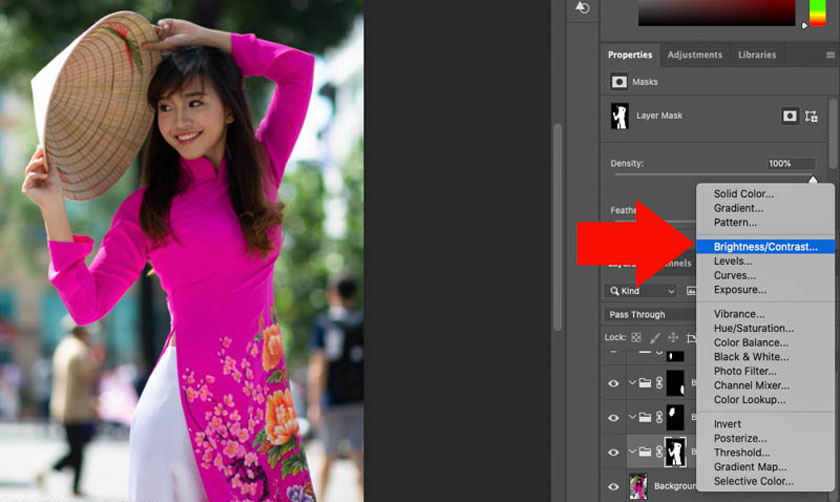
Task: Open the Pass Through blend mode dropdown
Action: coord(650,314)
